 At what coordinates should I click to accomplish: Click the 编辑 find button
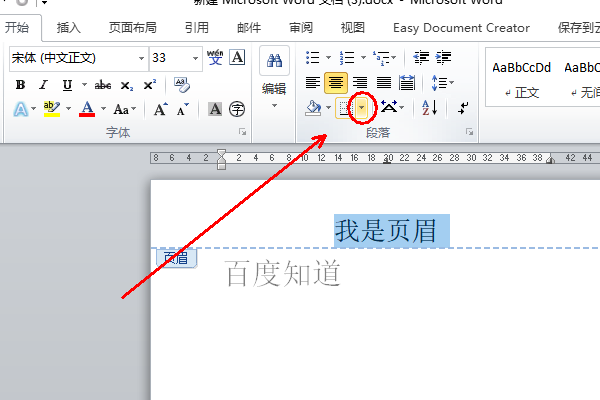[273, 72]
